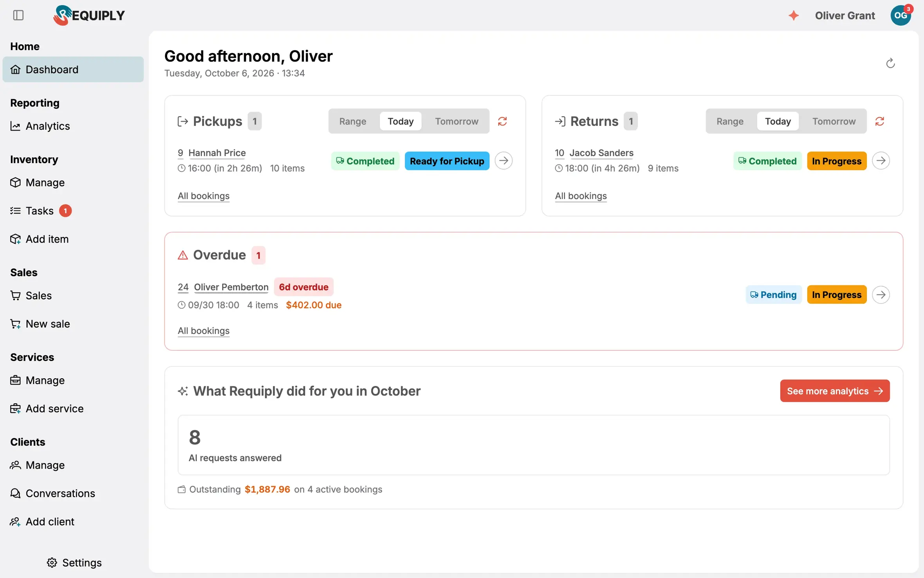Click See more analytics button

pos(834,391)
